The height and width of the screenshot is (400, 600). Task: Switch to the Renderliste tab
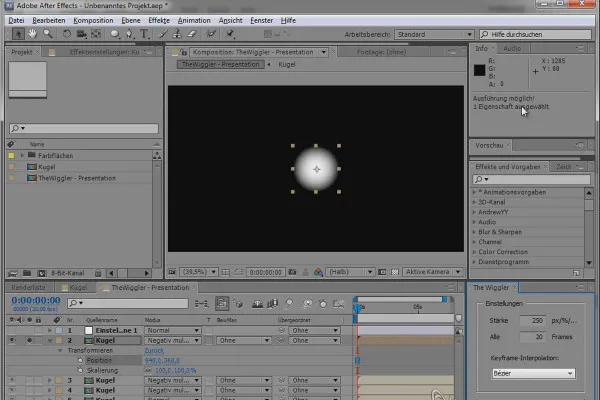(28, 287)
